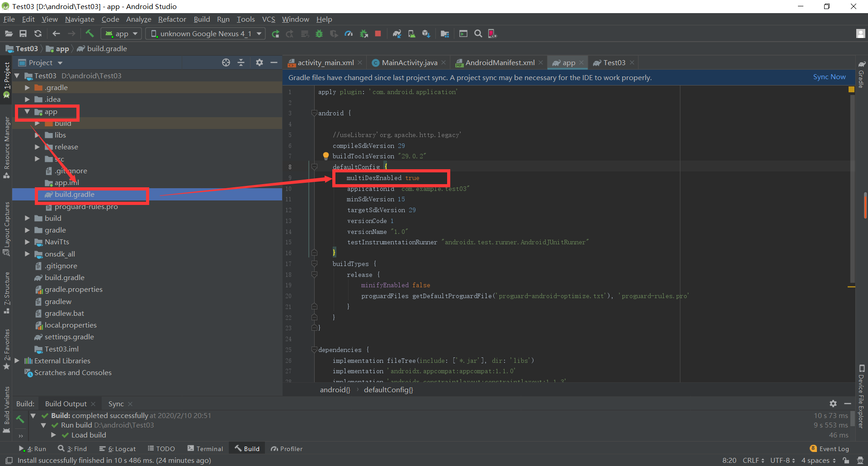Select the gradle.properties file

point(73,290)
